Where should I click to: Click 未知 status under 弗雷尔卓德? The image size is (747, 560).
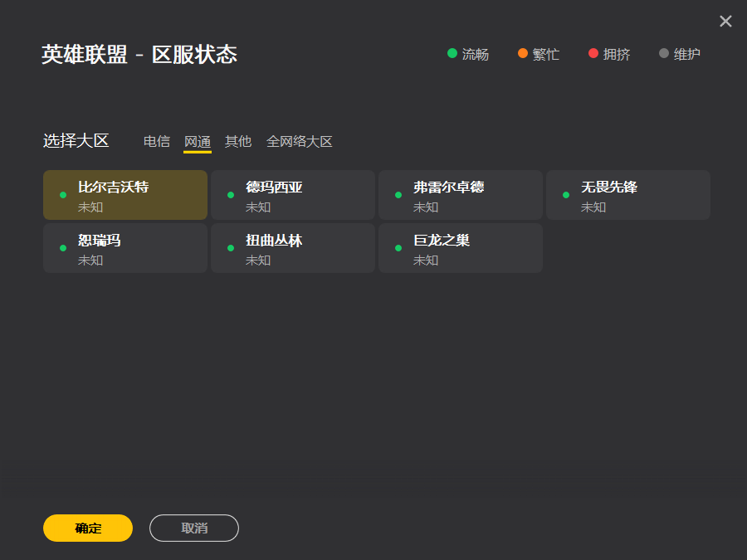coord(426,207)
